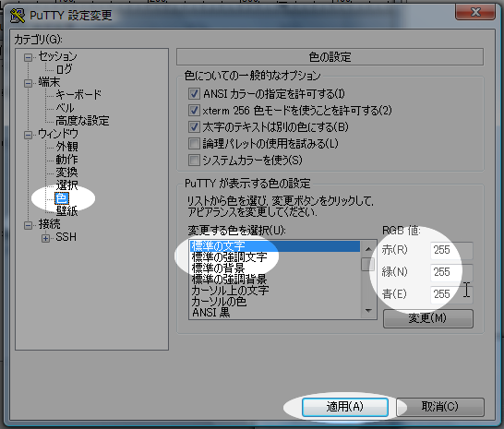Click the color list scroll down arrow
Screen dimensions: 504x429
pyautogui.click(x=368, y=311)
